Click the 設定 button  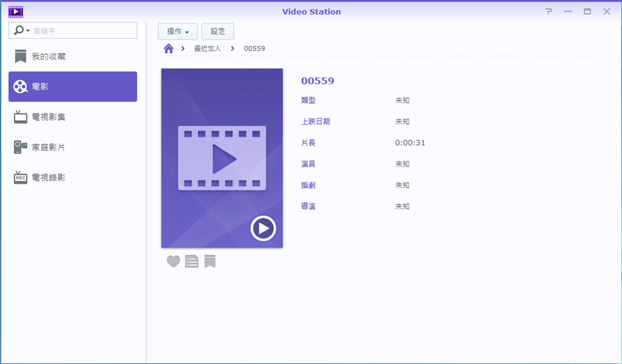click(x=218, y=32)
